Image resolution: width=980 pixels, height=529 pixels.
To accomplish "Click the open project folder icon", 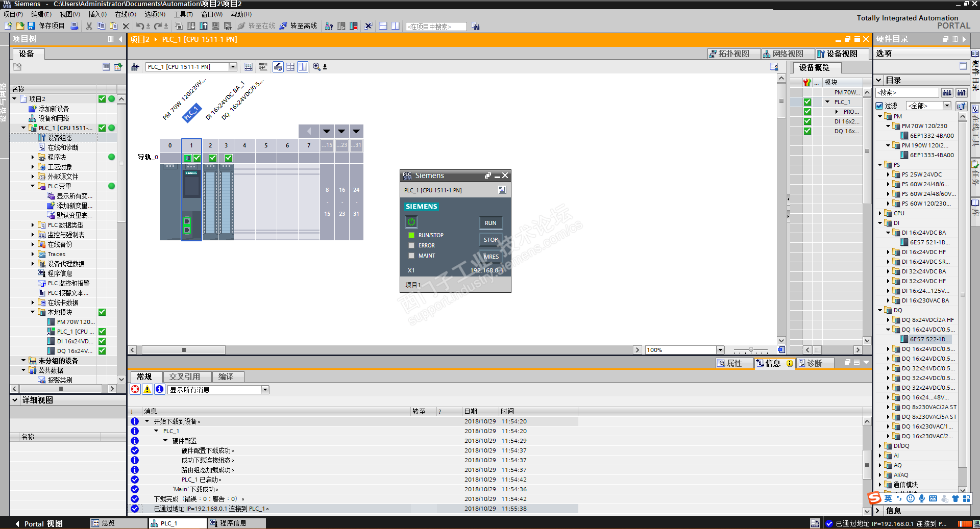I will coord(20,26).
